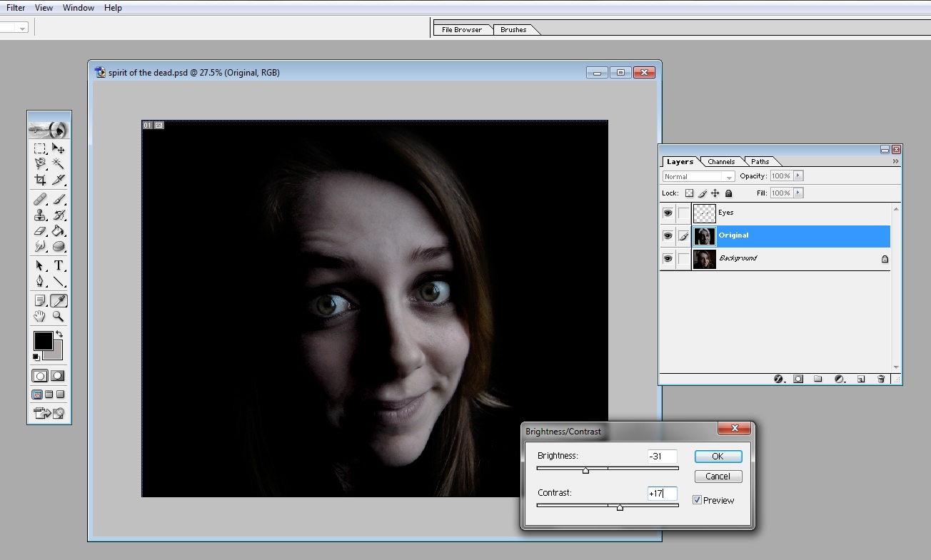Hide the Eyes layer
931x560 pixels.
click(668, 213)
